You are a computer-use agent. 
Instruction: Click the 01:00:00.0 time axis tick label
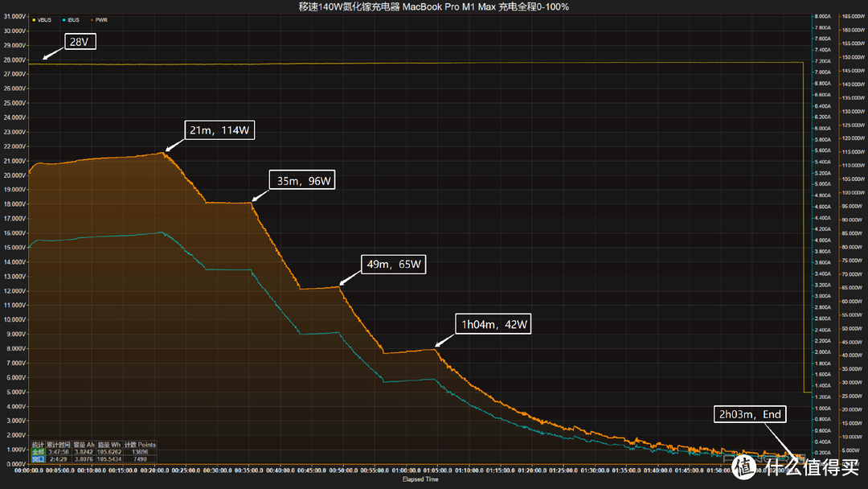pyautogui.click(x=407, y=471)
